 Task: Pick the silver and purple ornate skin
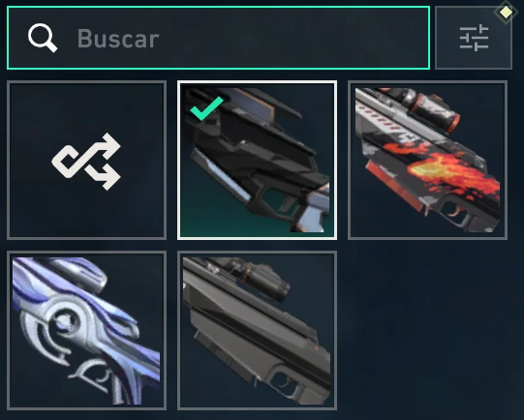click(86, 331)
